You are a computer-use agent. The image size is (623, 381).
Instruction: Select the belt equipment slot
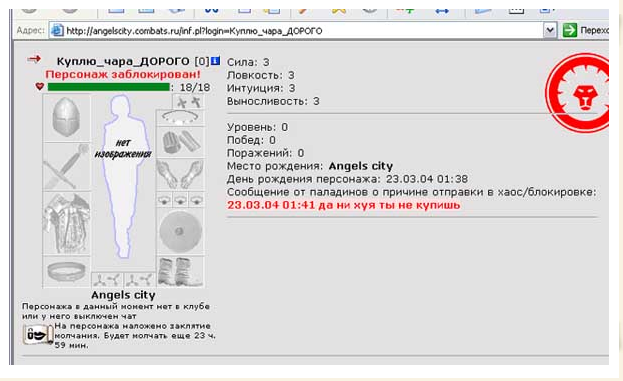coord(66,272)
